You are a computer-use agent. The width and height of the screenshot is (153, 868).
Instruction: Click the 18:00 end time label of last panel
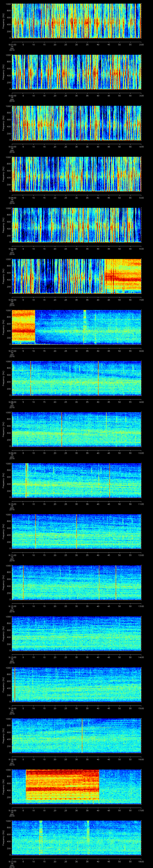coord(141,861)
